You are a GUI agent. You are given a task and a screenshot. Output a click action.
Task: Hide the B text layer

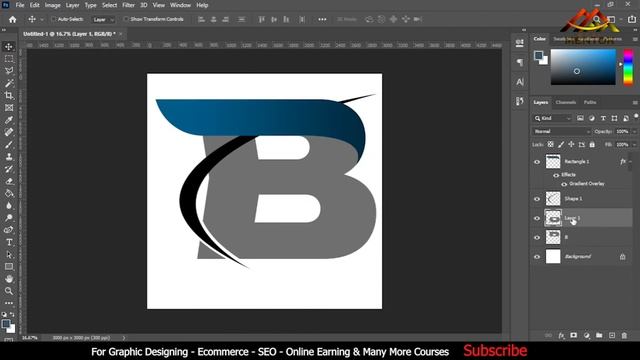(537, 238)
